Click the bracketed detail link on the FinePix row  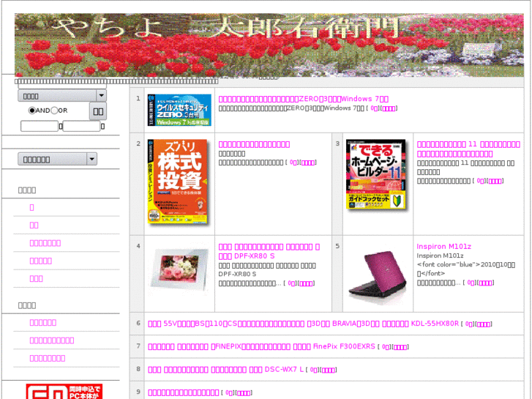(x=400, y=347)
